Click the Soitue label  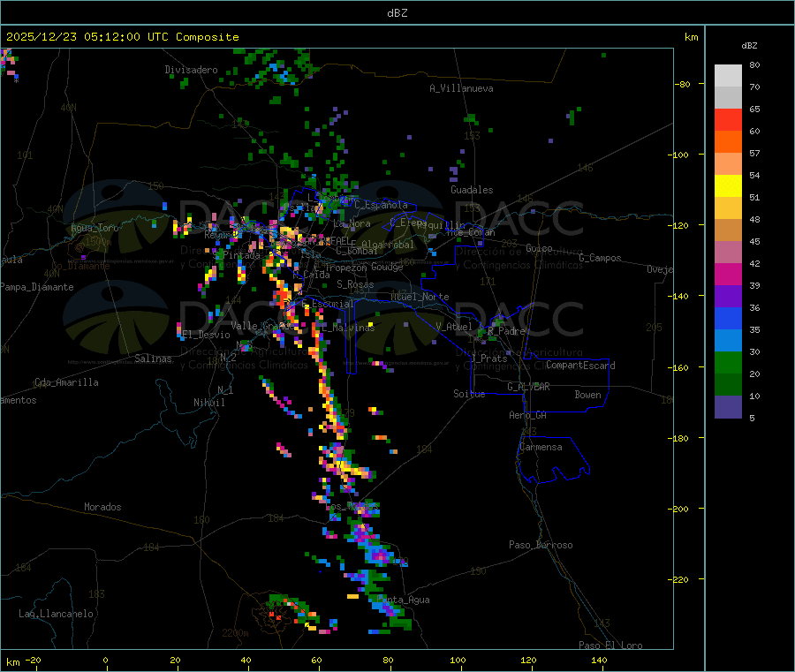469,394
